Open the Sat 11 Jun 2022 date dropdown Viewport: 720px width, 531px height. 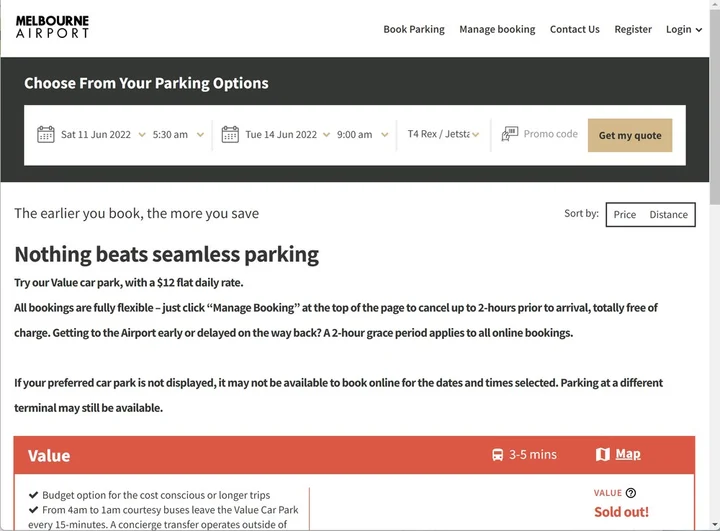pos(103,135)
